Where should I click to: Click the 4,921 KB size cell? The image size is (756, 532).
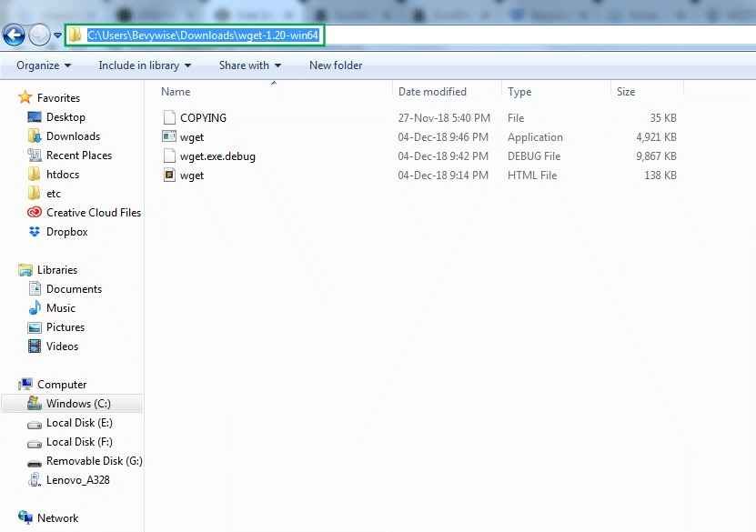pyautogui.click(x=656, y=136)
